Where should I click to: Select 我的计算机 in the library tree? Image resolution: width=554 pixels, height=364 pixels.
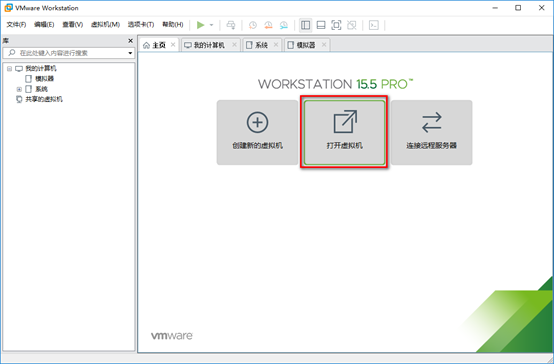[41, 68]
